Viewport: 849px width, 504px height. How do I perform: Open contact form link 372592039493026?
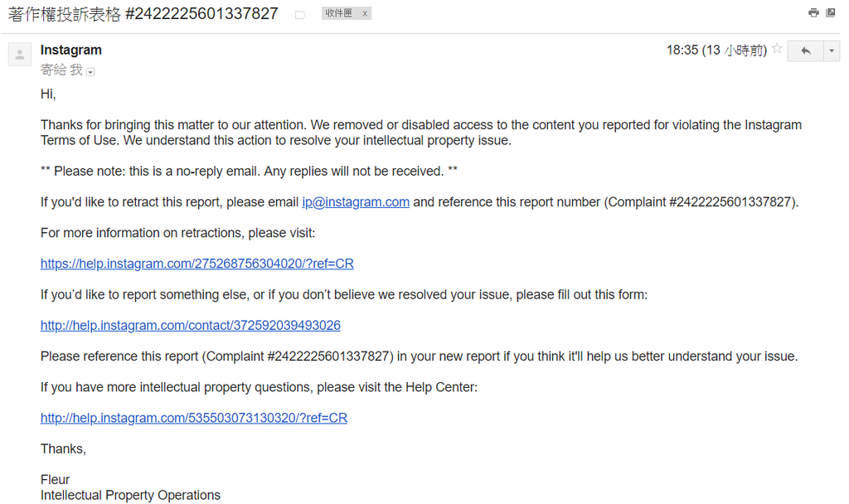click(x=191, y=325)
